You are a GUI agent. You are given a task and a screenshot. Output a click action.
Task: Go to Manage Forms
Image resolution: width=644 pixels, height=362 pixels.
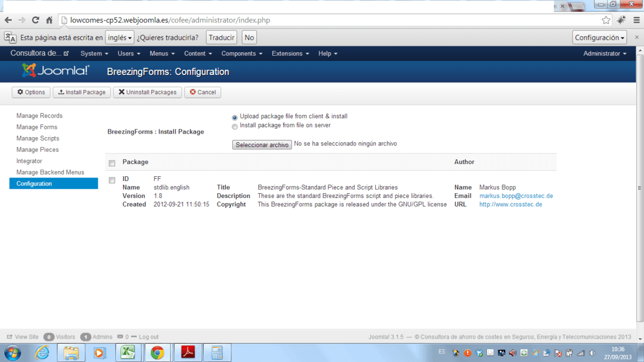pyautogui.click(x=36, y=127)
